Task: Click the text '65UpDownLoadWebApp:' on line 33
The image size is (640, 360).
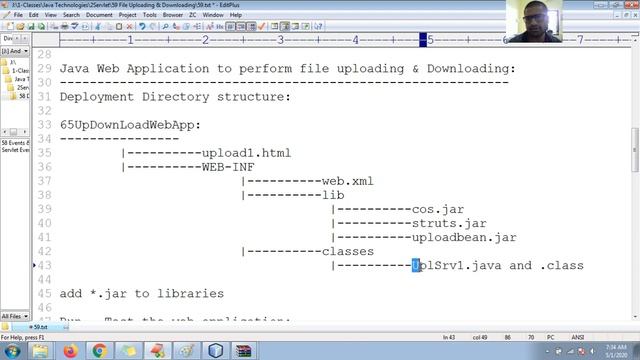Action: [130, 125]
